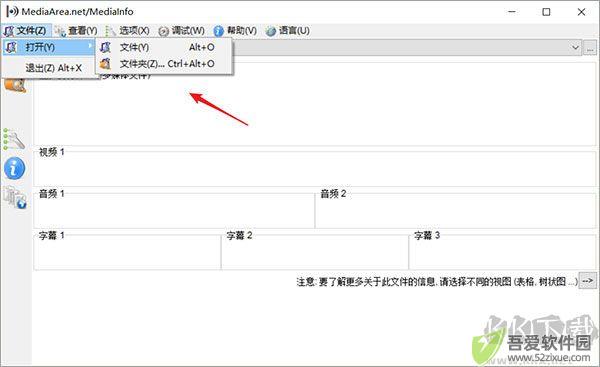Expand the file selection dropdown arrow
The height and width of the screenshot is (367, 600).
(x=575, y=48)
